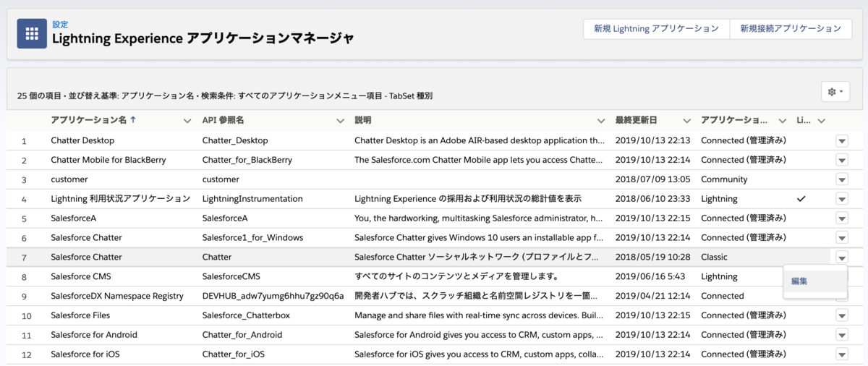The width and height of the screenshot is (868, 366).
Task: Click the 'Chatter Mobile for BlackBerry' cell
Action: coord(109,160)
